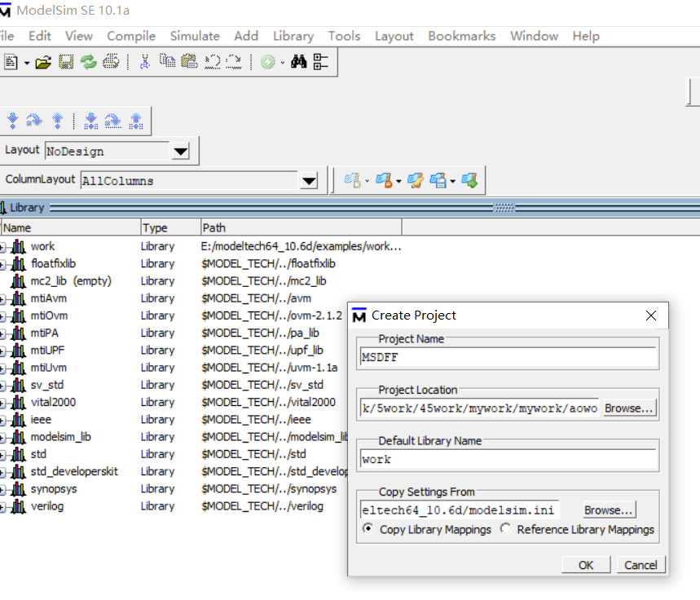Select Copy Library Mappings radio button
This screenshot has width=700, height=600.
pos(368,529)
